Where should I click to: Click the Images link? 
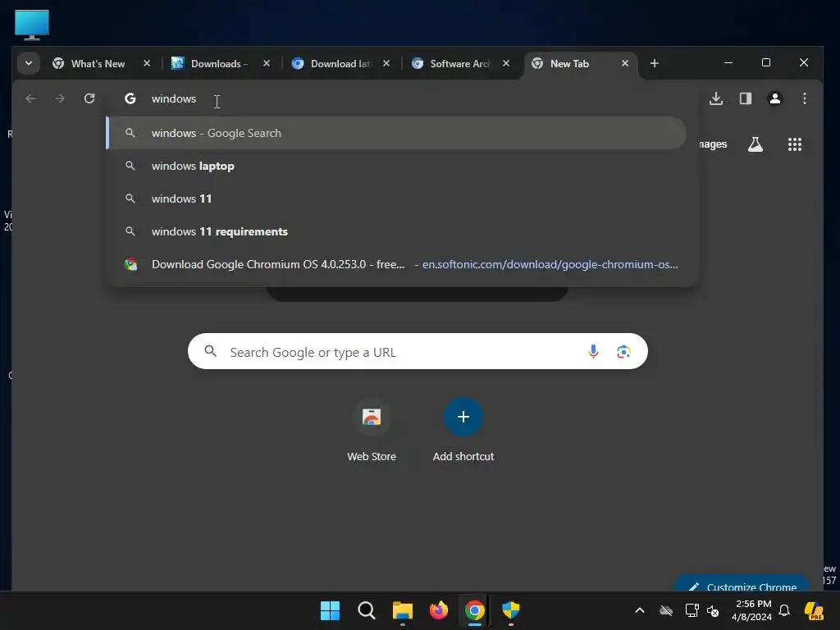(x=713, y=144)
